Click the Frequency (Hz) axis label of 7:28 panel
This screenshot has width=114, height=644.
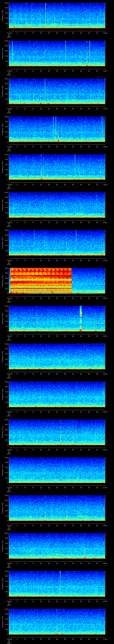[x=3, y=546]
